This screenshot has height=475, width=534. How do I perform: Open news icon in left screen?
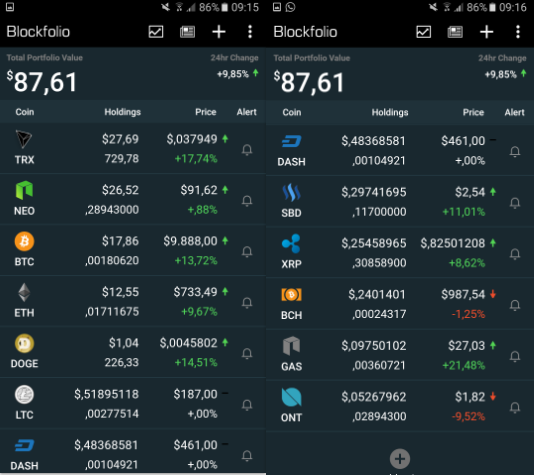187,32
